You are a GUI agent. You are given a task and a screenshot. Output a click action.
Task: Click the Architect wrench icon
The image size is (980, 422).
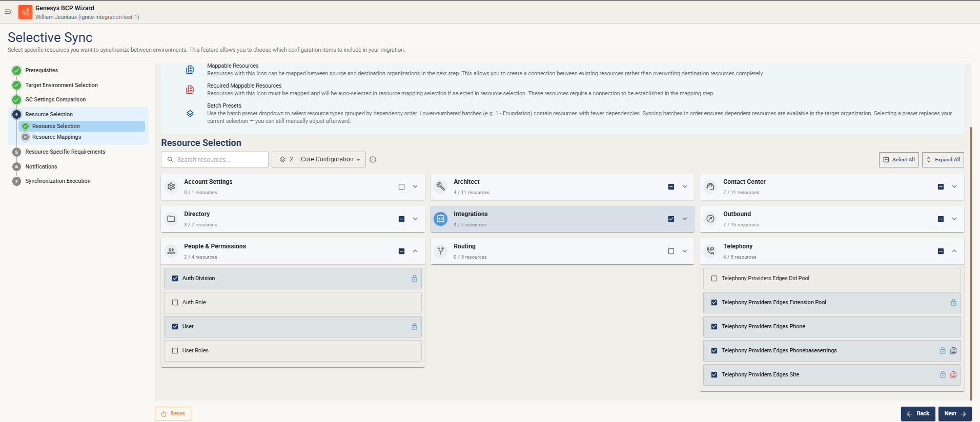(x=441, y=187)
